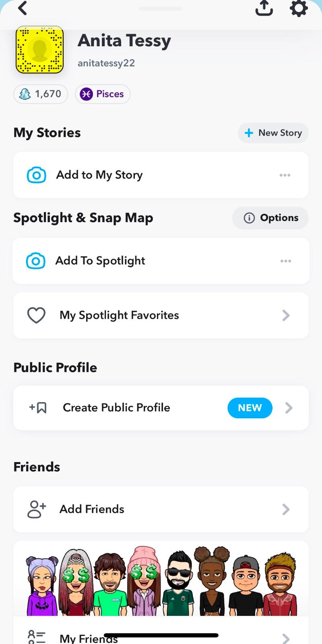Open the share profile icon

(264, 8)
